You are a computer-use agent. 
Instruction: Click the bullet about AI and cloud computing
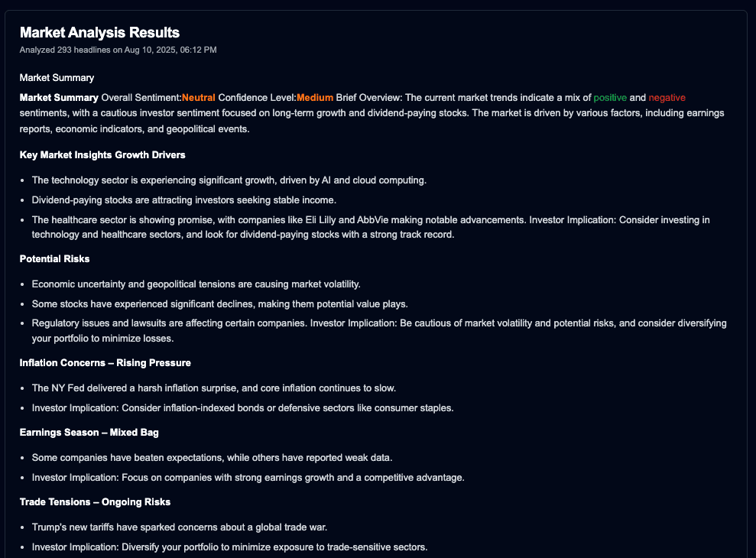coord(229,180)
